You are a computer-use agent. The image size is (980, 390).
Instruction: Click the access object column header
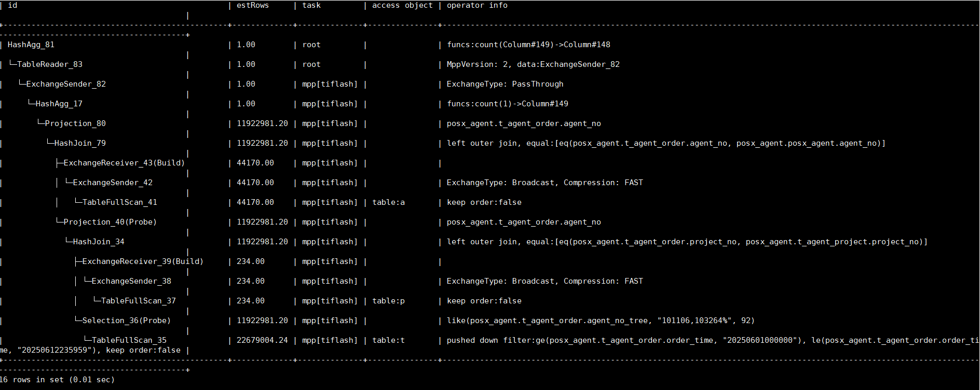click(402, 5)
